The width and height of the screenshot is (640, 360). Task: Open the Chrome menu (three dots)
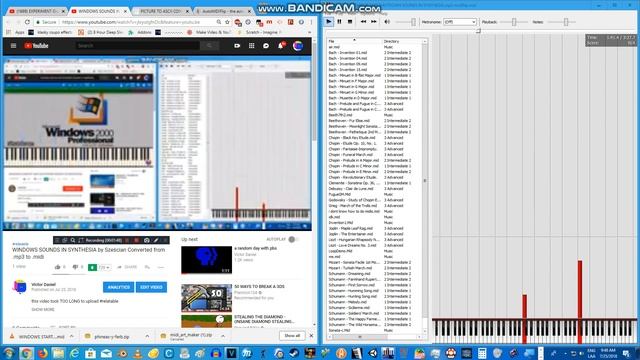[311, 22]
